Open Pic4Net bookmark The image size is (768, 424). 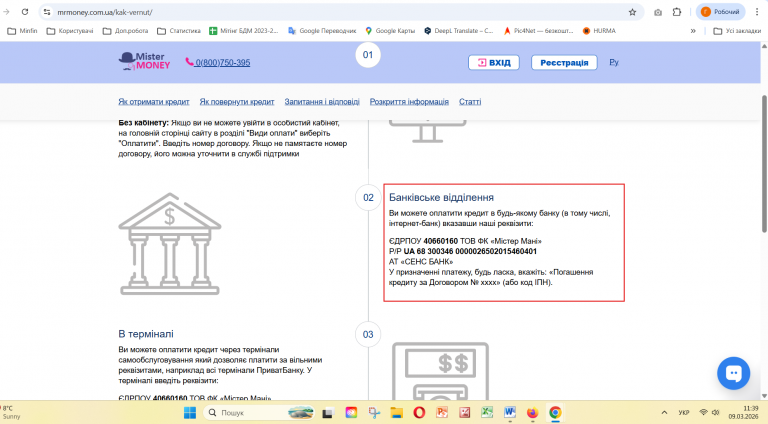(x=538, y=31)
